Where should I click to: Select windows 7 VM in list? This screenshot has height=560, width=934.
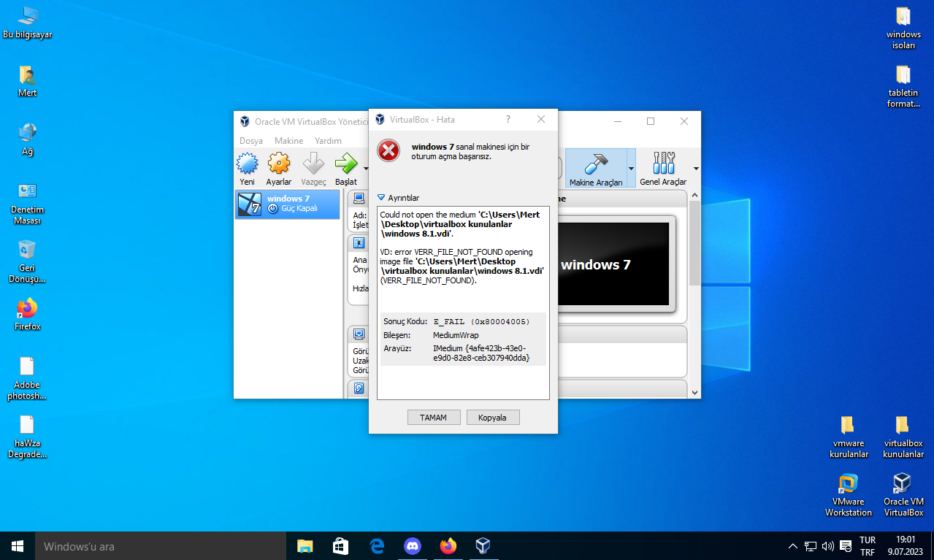(288, 204)
